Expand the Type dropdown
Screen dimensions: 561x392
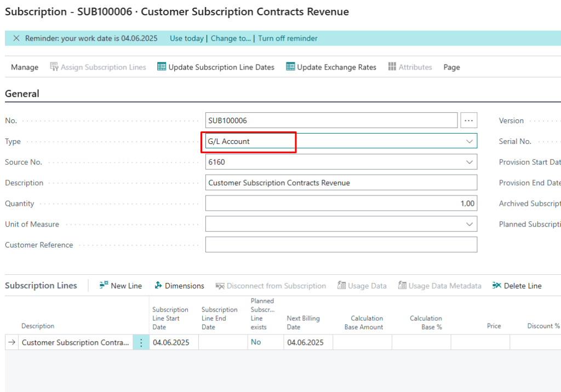tap(470, 141)
